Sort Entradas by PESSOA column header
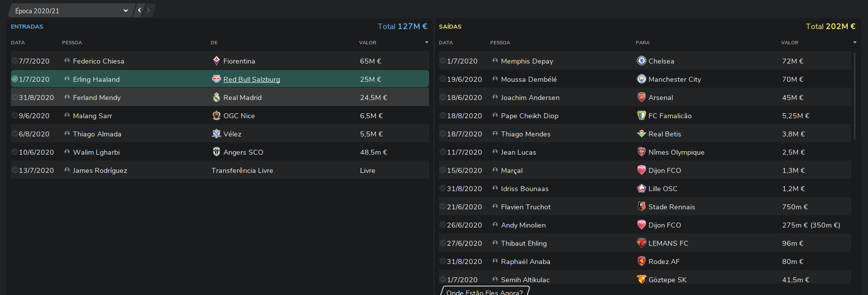 click(72, 43)
